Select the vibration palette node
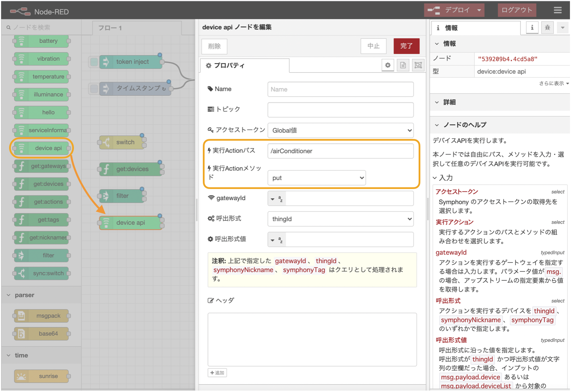 pos(41,59)
